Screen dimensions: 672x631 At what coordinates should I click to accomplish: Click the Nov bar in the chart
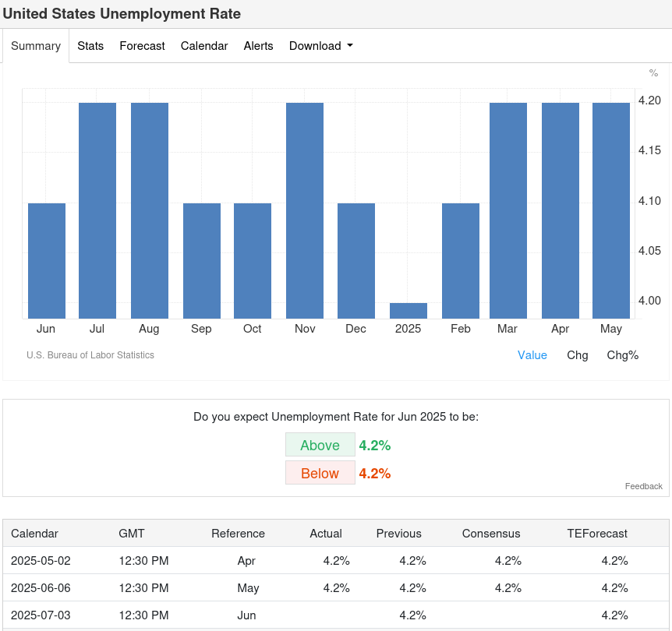(305, 210)
